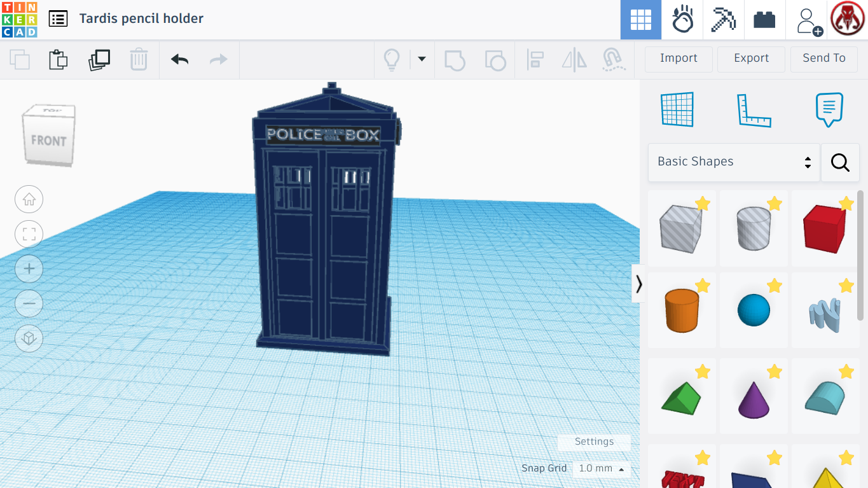The height and width of the screenshot is (488, 868).
Task: Toggle favorite star on Scribble shape
Action: pyautogui.click(x=846, y=286)
